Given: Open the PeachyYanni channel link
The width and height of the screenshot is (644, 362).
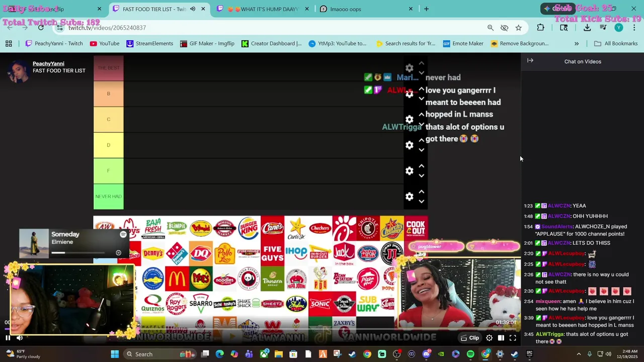Looking at the screenshot, I should pos(48,64).
